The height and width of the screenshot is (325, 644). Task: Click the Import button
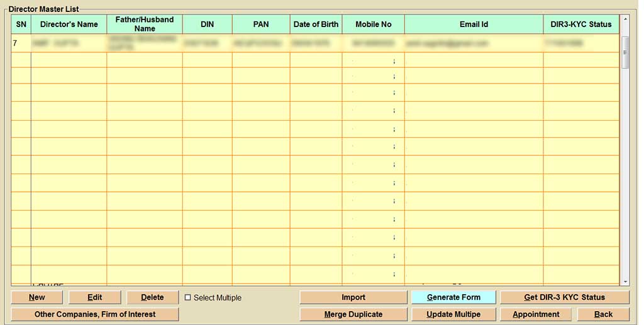click(x=353, y=297)
